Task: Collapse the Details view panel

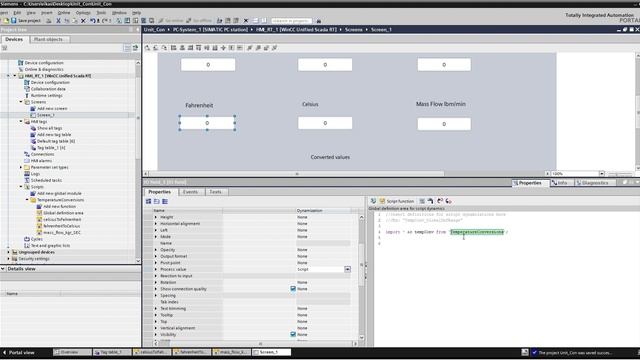Action: tap(3, 269)
